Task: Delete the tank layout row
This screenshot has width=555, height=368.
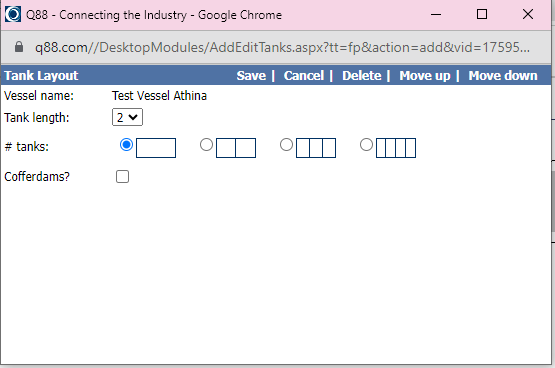Action: coord(362,75)
